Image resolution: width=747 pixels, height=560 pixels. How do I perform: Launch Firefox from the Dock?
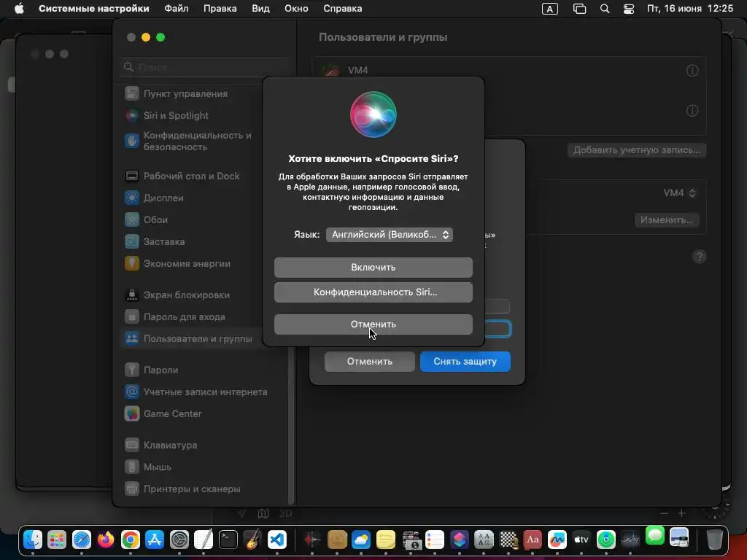[x=106, y=540]
